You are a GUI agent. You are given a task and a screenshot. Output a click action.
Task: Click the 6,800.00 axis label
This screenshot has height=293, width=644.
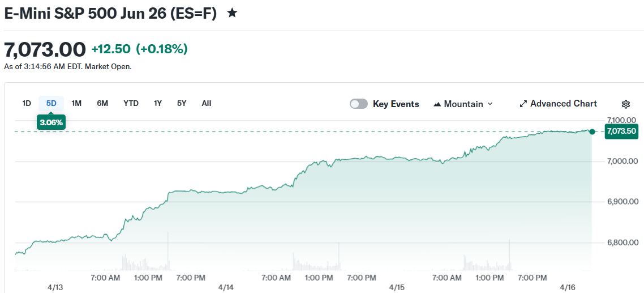pyautogui.click(x=622, y=243)
